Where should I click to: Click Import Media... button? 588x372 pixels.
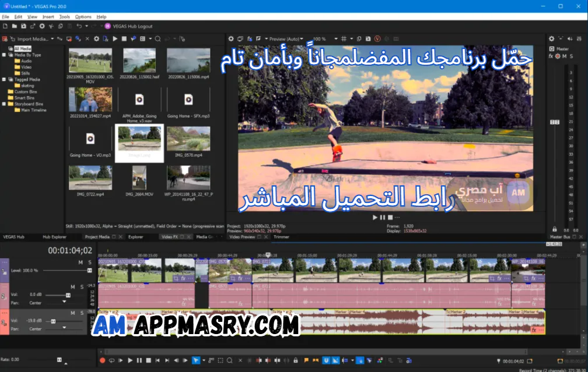pos(33,38)
